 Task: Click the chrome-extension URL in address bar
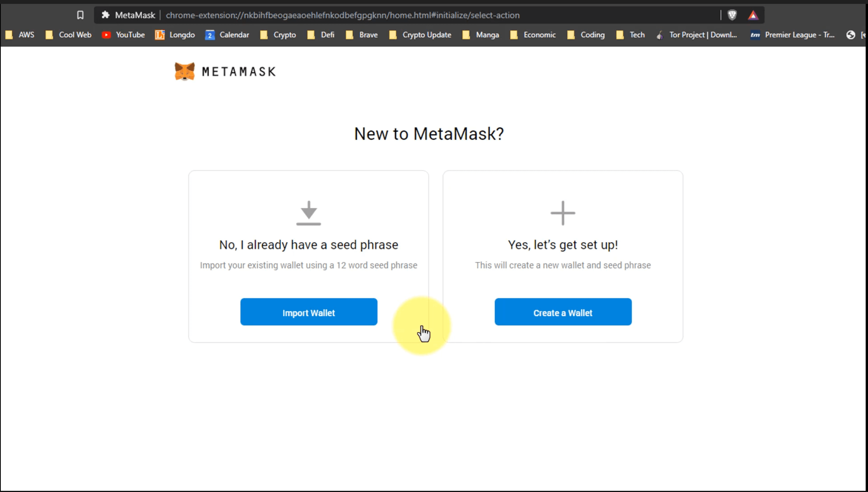click(343, 15)
